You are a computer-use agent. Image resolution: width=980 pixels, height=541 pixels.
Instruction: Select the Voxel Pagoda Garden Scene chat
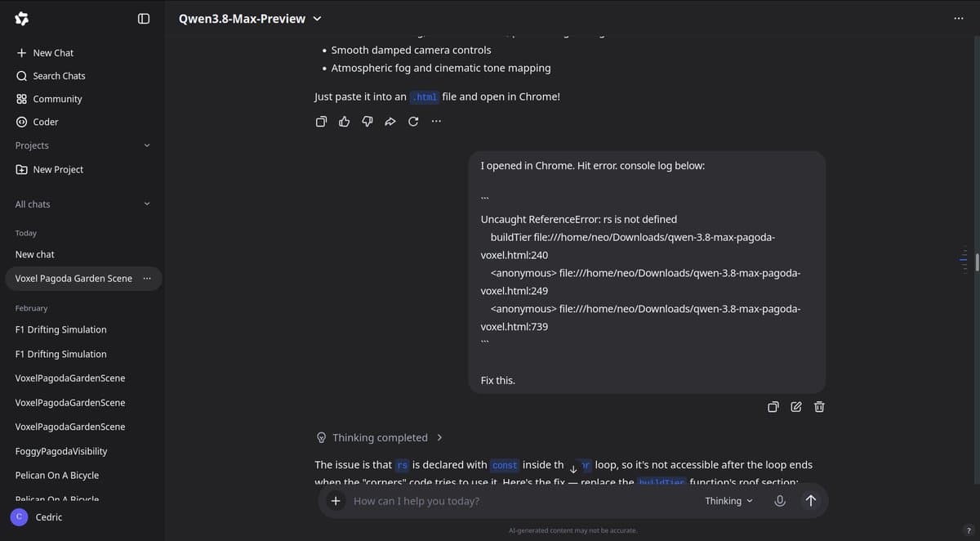tap(73, 279)
